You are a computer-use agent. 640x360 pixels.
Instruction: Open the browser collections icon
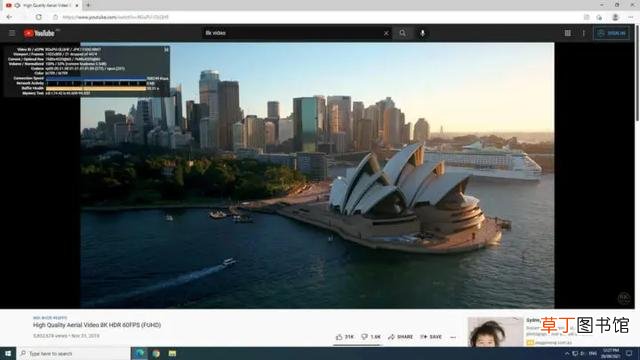(599, 17)
